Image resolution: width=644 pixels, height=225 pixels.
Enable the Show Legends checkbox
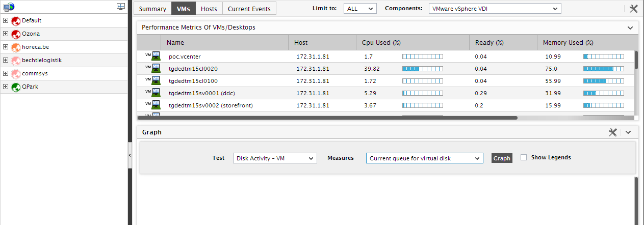(x=524, y=157)
